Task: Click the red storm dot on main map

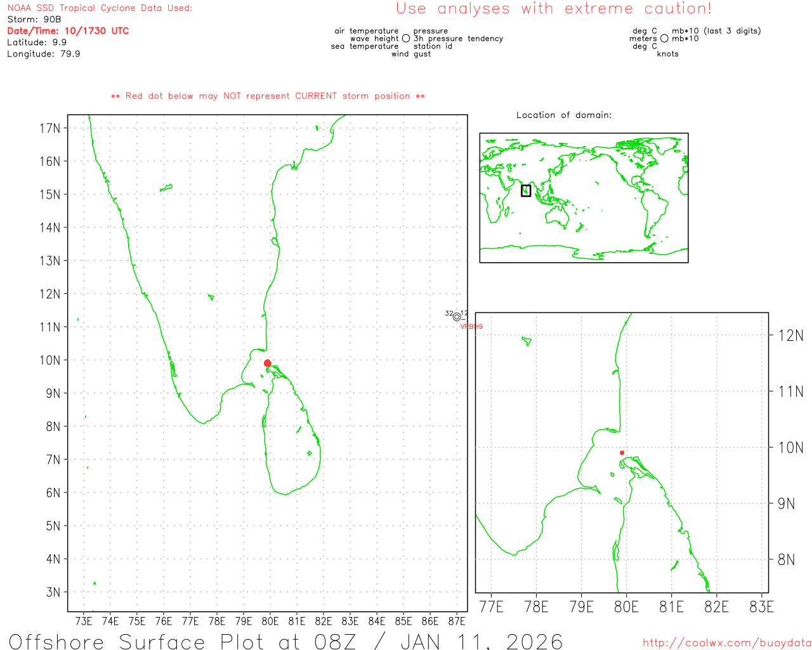Action: tap(267, 363)
